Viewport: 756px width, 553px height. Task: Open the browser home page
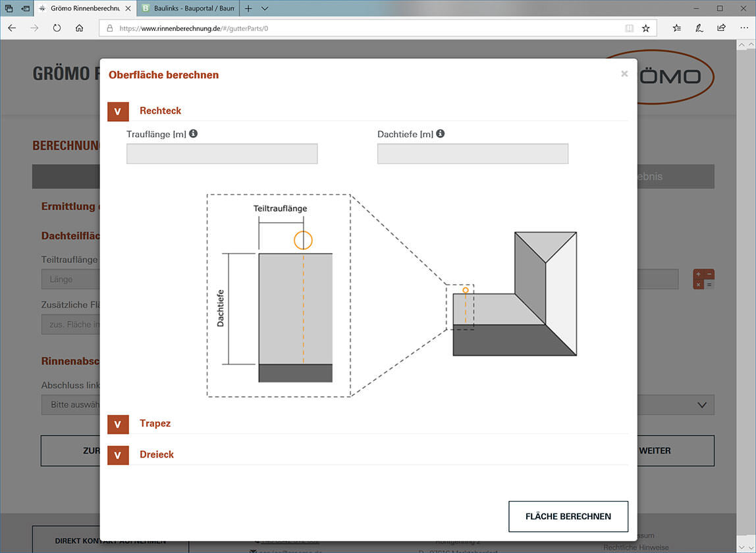79,28
